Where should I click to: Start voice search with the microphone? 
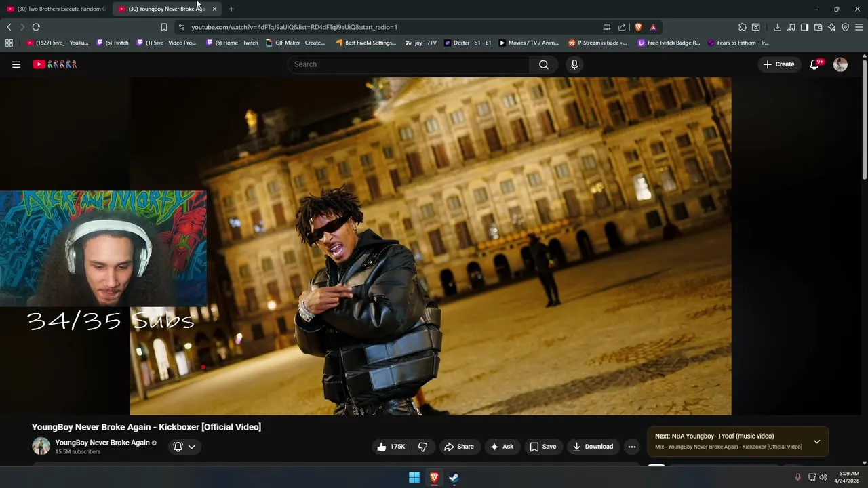pyautogui.click(x=574, y=64)
